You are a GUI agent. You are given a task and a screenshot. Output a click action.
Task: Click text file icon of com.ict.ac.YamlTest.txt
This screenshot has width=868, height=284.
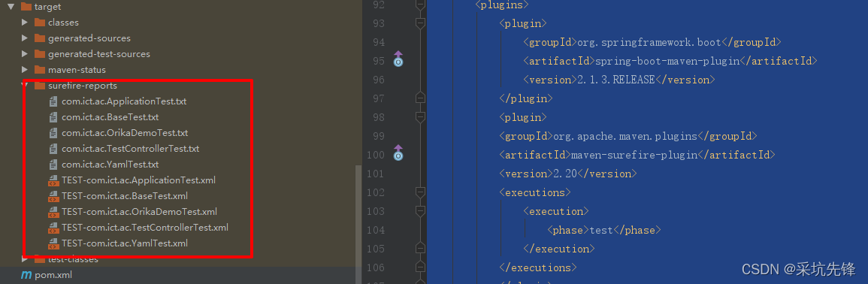click(x=53, y=165)
